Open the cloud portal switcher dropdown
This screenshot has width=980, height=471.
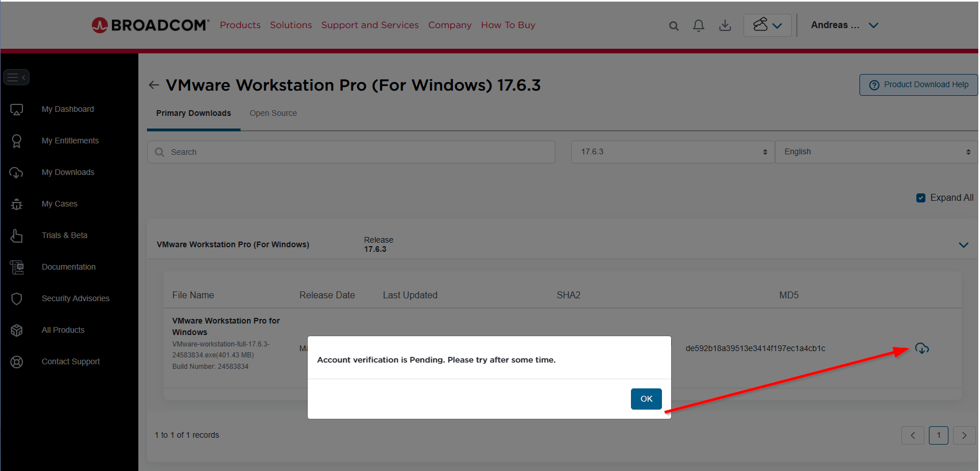coord(768,25)
